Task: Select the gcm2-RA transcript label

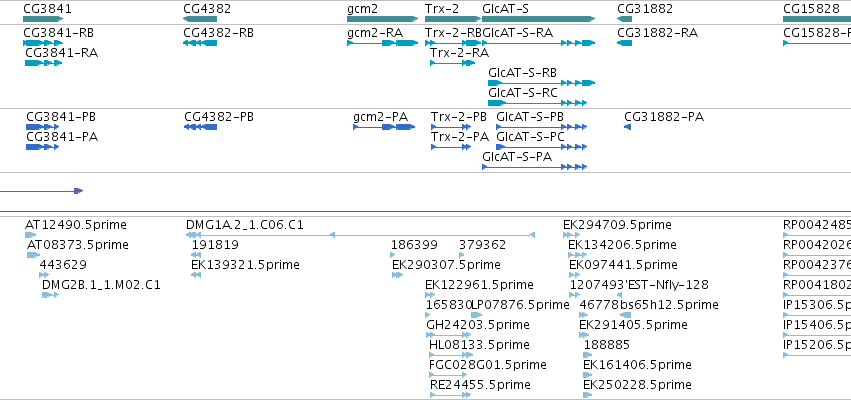Action: 375,33
